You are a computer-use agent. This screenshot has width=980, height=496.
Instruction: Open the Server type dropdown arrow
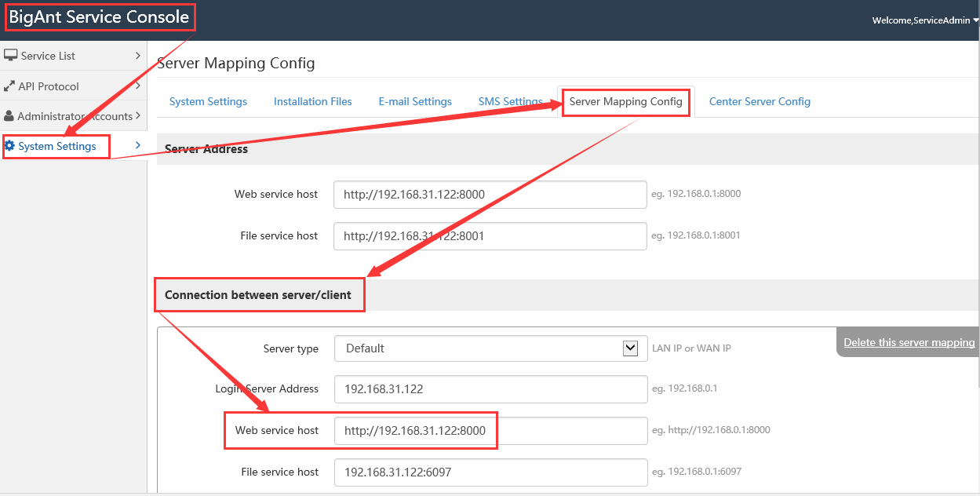630,348
